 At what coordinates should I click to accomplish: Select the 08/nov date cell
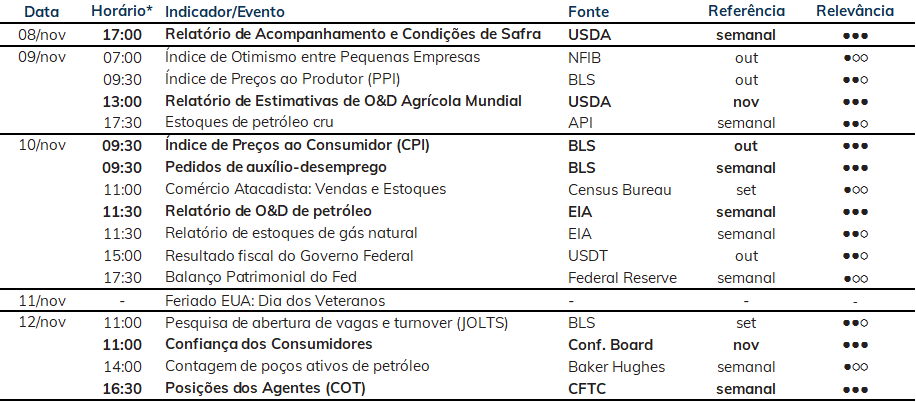pyautogui.click(x=42, y=34)
